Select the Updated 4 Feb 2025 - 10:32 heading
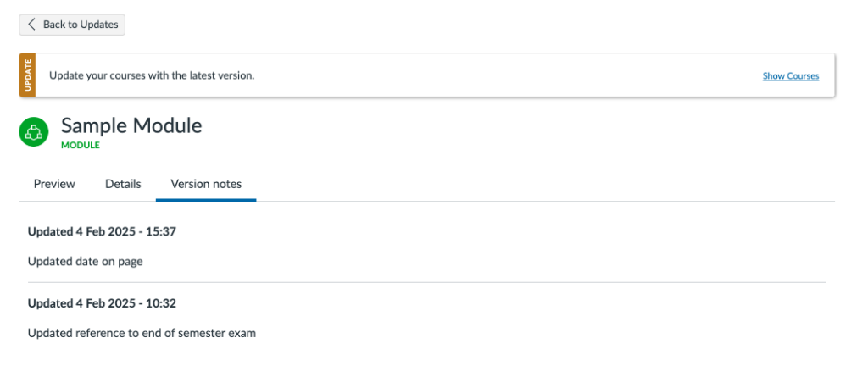 click(x=102, y=303)
